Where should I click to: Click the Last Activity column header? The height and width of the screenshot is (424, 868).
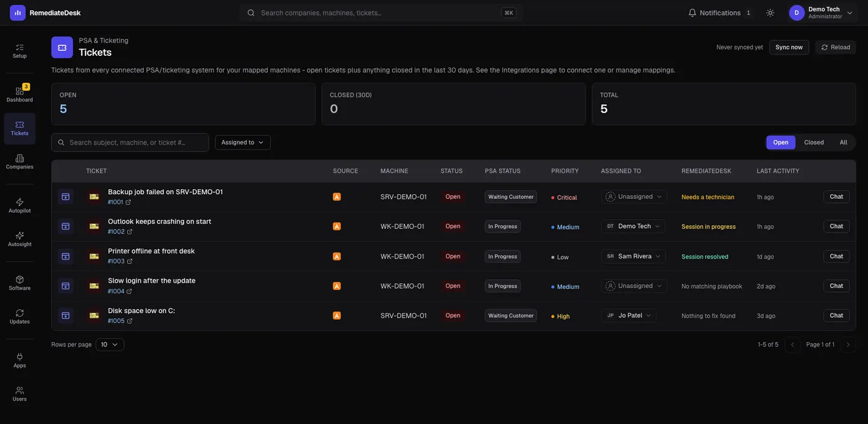coord(778,171)
